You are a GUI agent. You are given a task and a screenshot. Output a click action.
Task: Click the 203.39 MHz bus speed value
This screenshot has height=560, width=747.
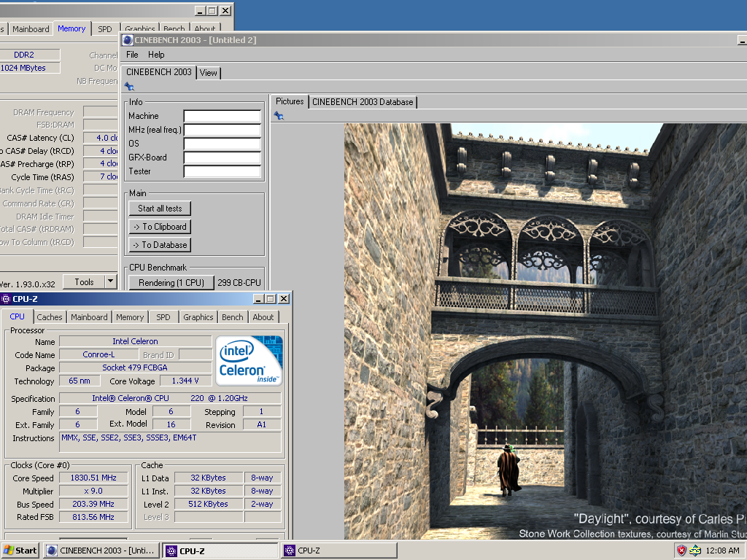click(x=93, y=504)
